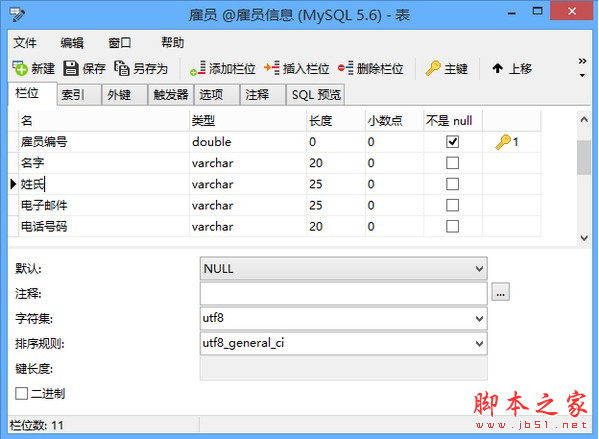Check not-null for 电子邮件
This screenshot has height=439, width=599.
(x=452, y=205)
